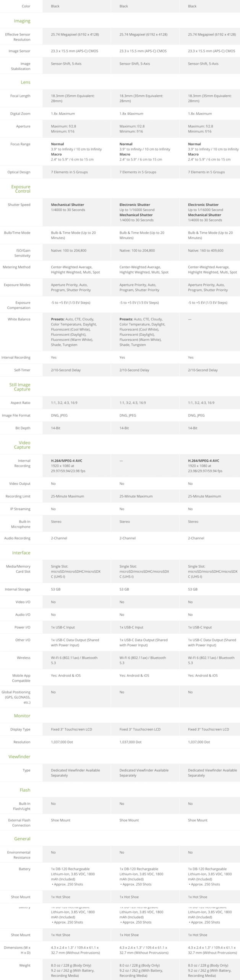Viewport: 240px width, 980px height.
Task: Click the Effective Sensor Resolution row label
Action: click(x=18, y=37)
